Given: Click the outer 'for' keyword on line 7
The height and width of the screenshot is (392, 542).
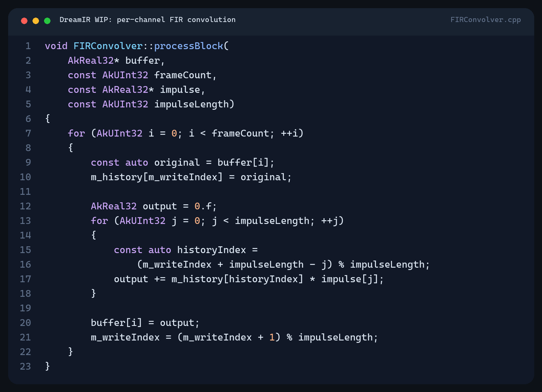Looking at the screenshot, I should (x=76, y=133).
